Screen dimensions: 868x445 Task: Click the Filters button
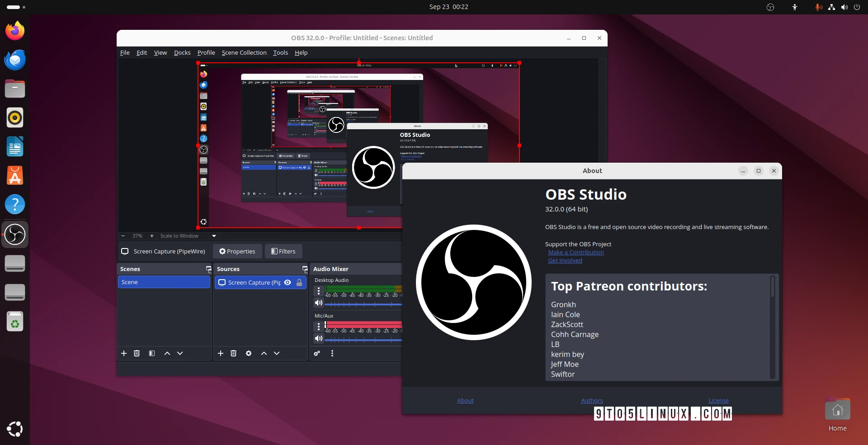[x=283, y=251]
